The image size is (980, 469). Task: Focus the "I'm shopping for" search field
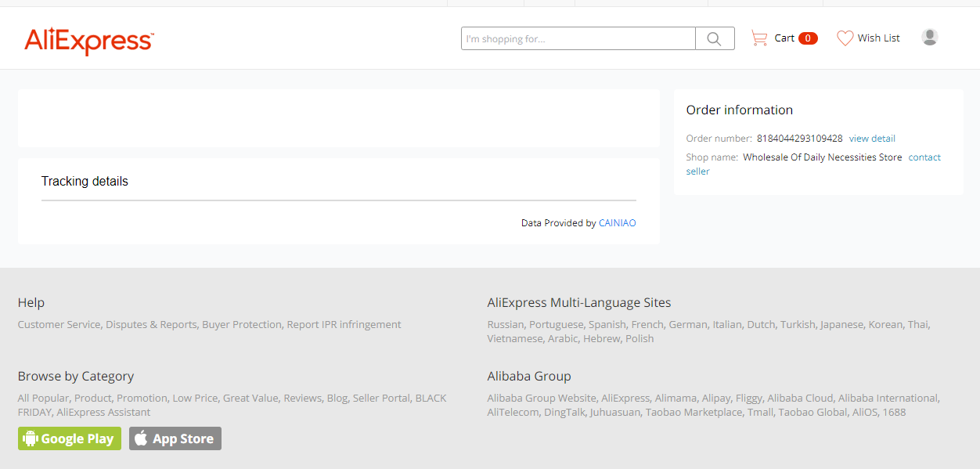point(578,38)
